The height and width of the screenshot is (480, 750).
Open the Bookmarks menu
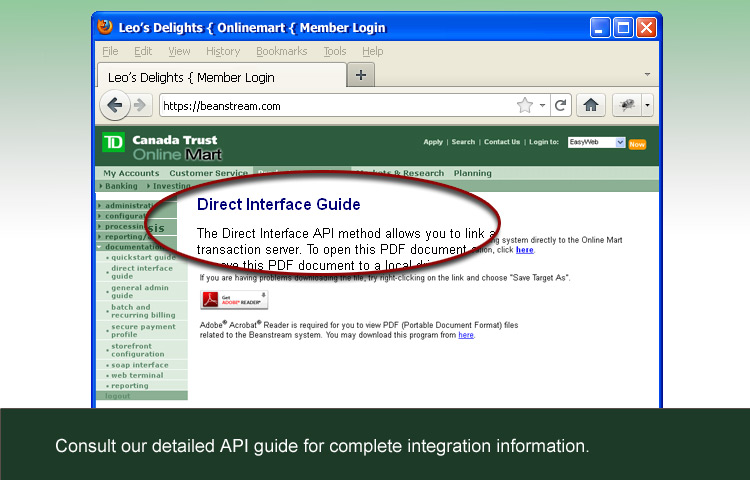coord(281,51)
